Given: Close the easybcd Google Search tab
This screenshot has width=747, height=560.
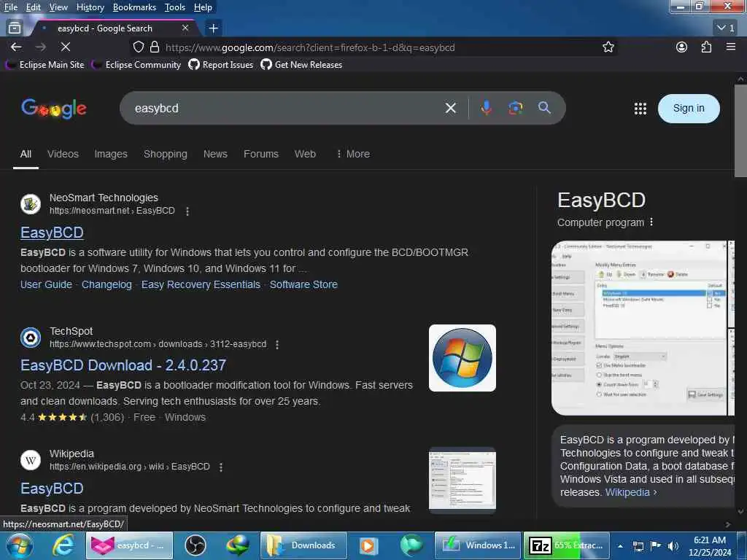Looking at the screenshot, I should [x=185, y=28].
